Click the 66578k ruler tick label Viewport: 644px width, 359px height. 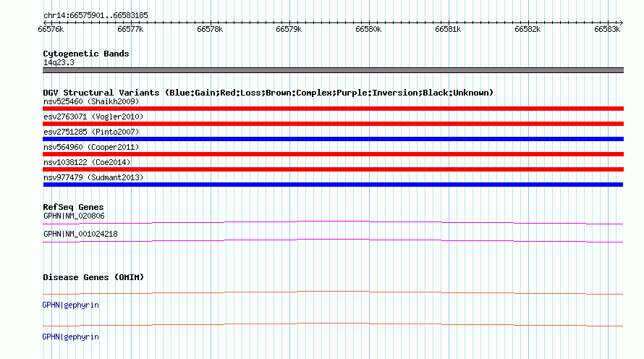tap(210, 30)
